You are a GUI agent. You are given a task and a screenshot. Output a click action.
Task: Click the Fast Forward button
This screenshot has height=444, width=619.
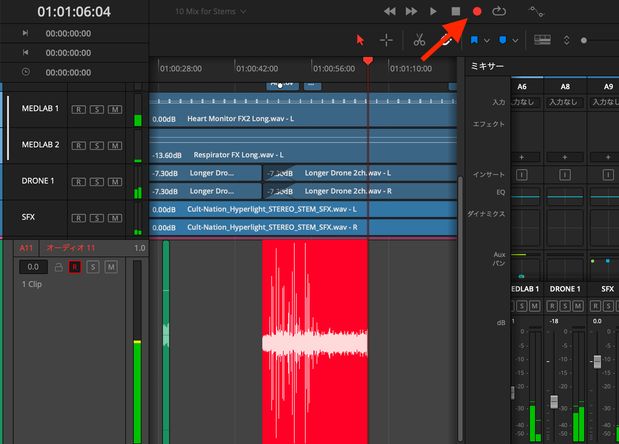411,11
